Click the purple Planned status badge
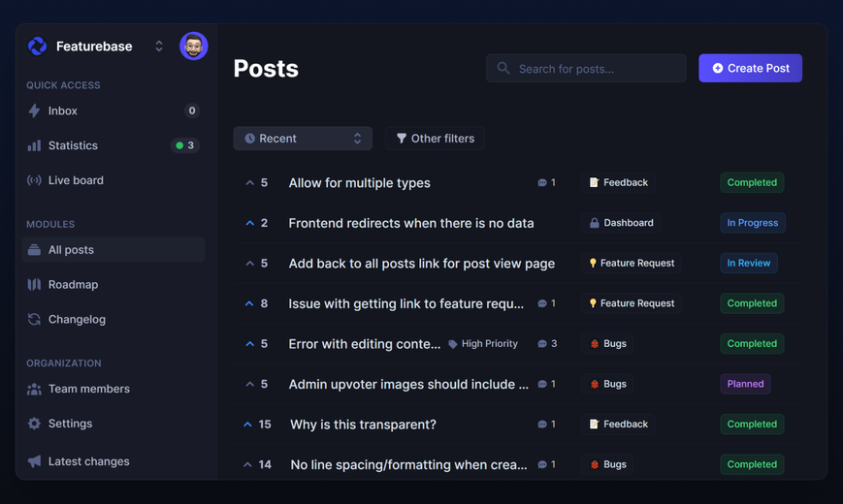 tap(745, 384)
